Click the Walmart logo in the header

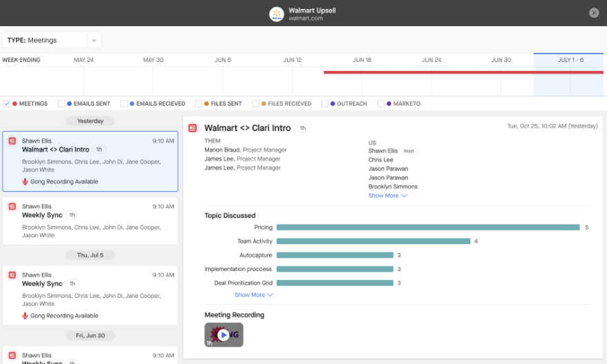coord(277,14)
